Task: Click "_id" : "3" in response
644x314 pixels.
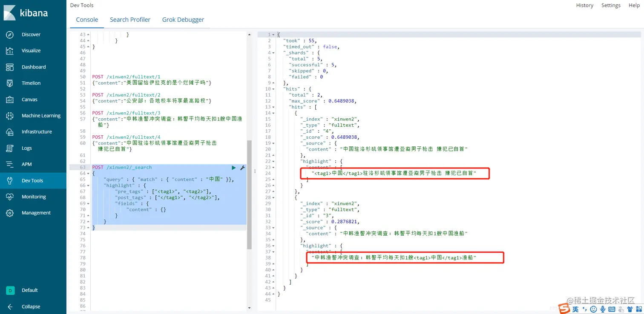Action: pyautogui.click(x=317, y=216)
